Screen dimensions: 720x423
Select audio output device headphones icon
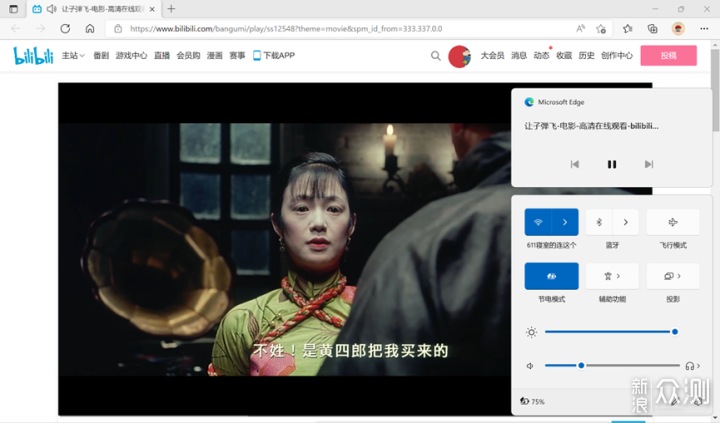pos(692,366)
